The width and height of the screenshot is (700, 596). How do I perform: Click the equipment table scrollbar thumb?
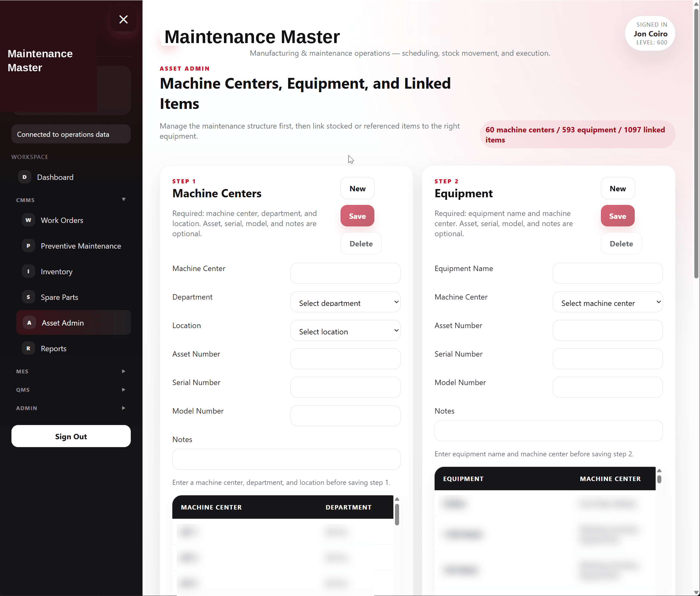tap(659, 479)
